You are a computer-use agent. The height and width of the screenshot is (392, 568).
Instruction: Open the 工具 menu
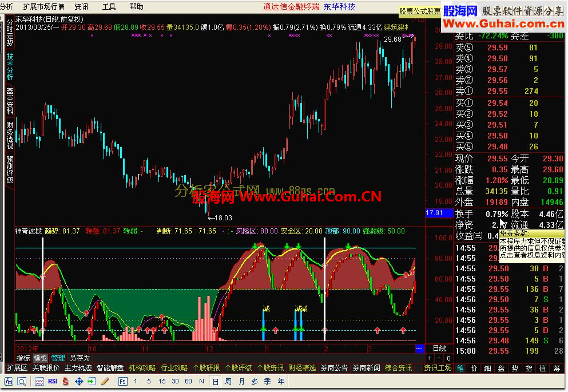(109, 6)
